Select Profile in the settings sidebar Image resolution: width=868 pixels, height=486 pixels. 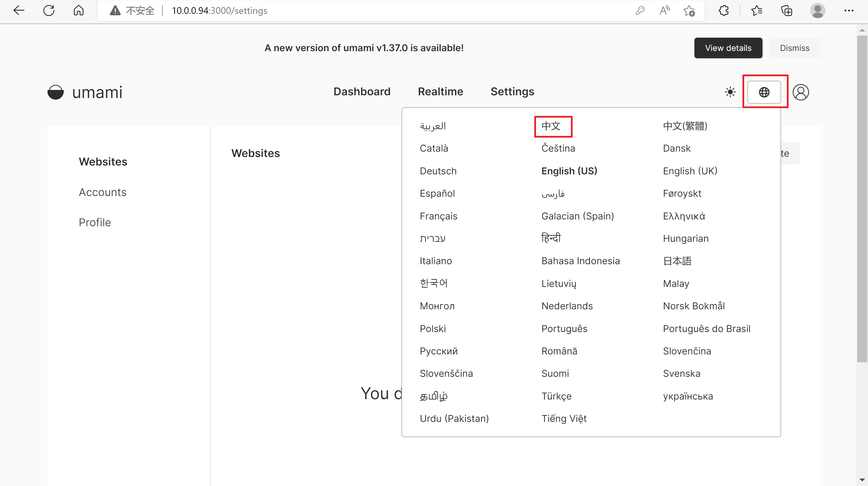pos(95,222)
